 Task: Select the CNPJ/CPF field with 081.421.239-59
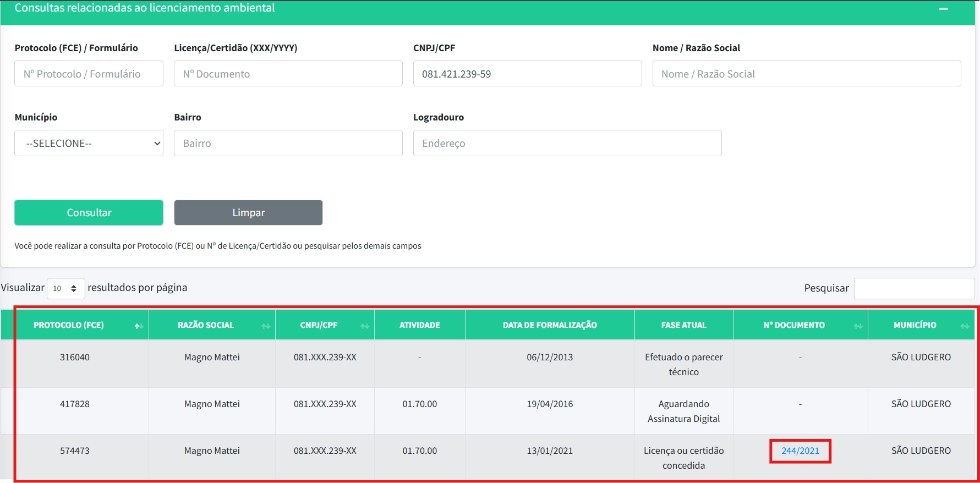tap(527, 74)
